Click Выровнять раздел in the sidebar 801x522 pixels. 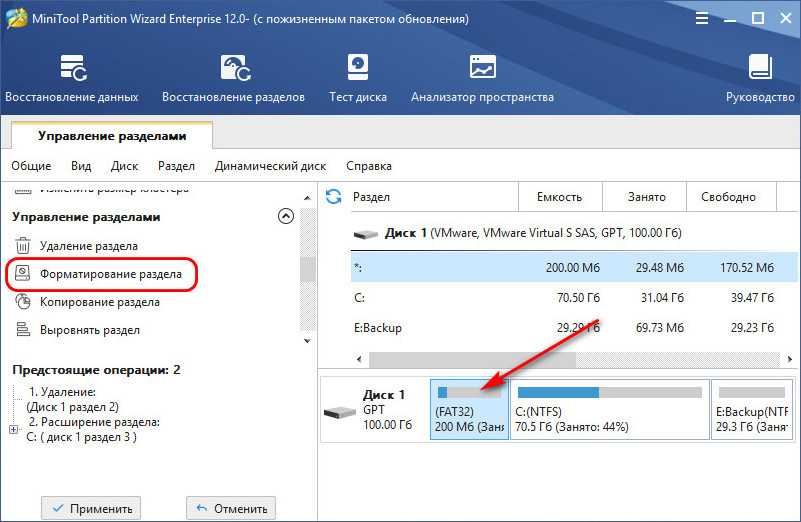point(89,330)
